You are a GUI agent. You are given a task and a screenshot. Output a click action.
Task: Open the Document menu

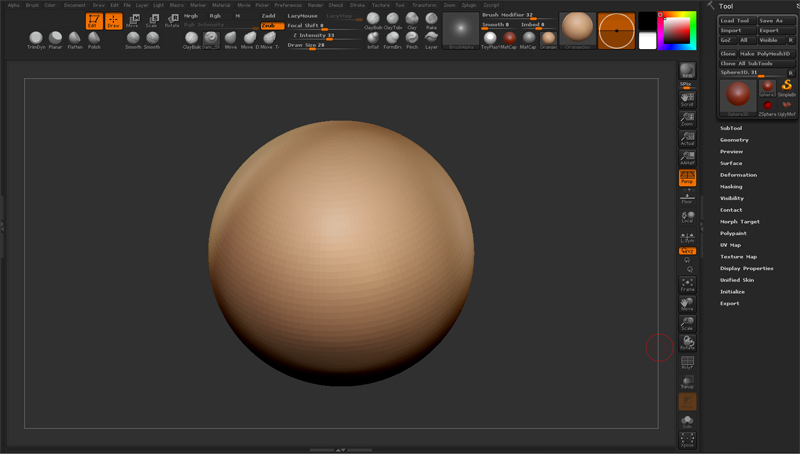74,5
